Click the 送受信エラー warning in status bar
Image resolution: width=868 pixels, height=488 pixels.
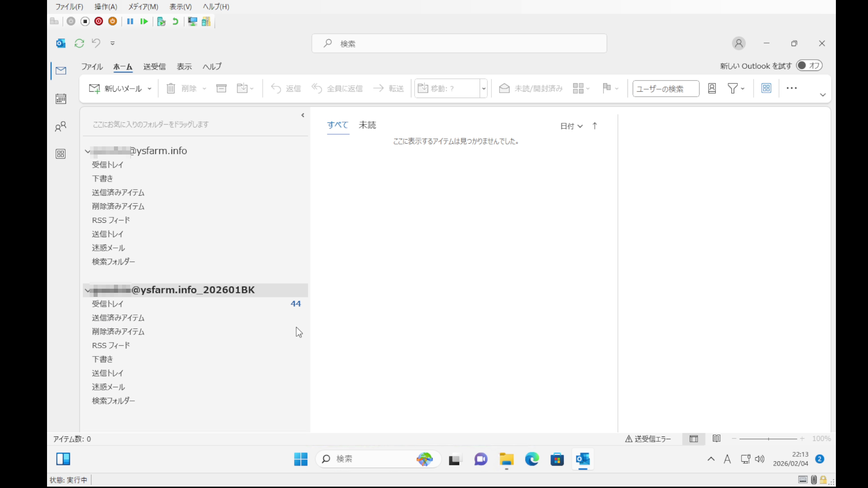coord(648,439)
